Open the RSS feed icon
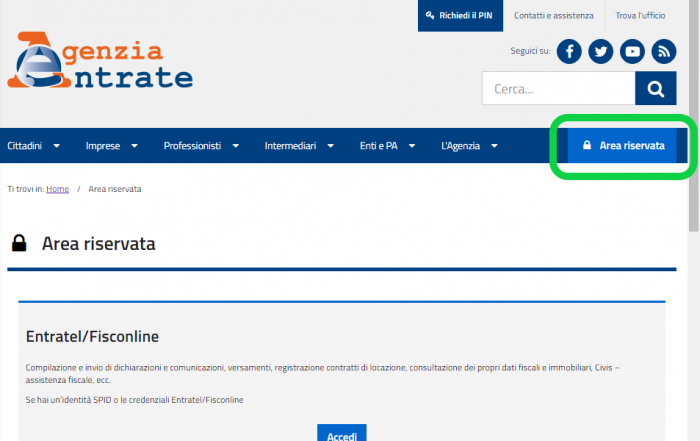The image size is (700, 441). (664, 51)
